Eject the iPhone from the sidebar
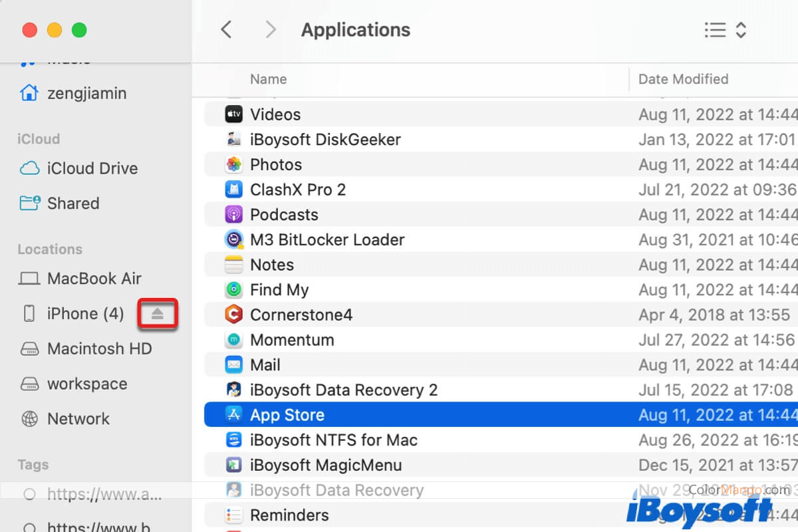Viewport: 798px width, 532px height. (158, 313)
